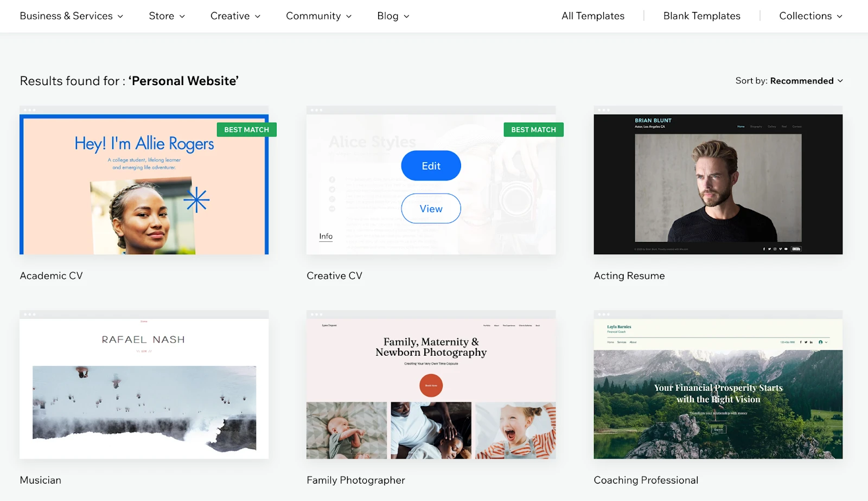Click the red circle button in Family Photographer

pos(431,386)
